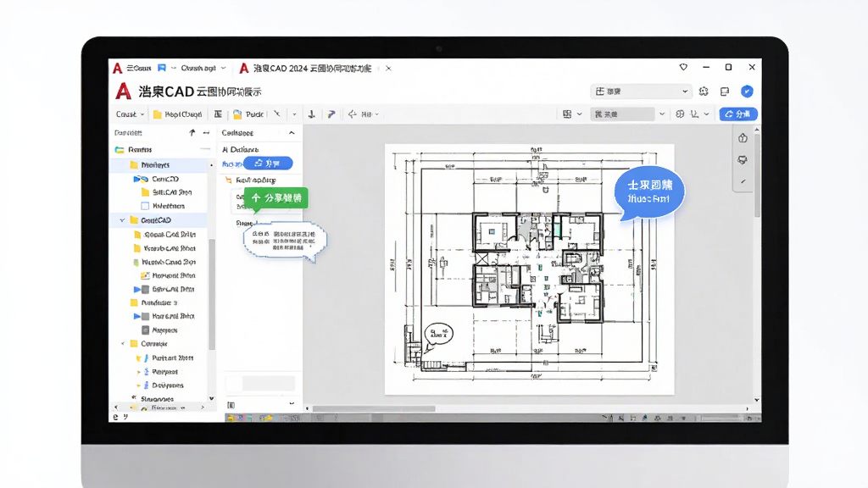Select the "Pandealae" folder row
Screen dimensions: 868x488
point(159,302)
